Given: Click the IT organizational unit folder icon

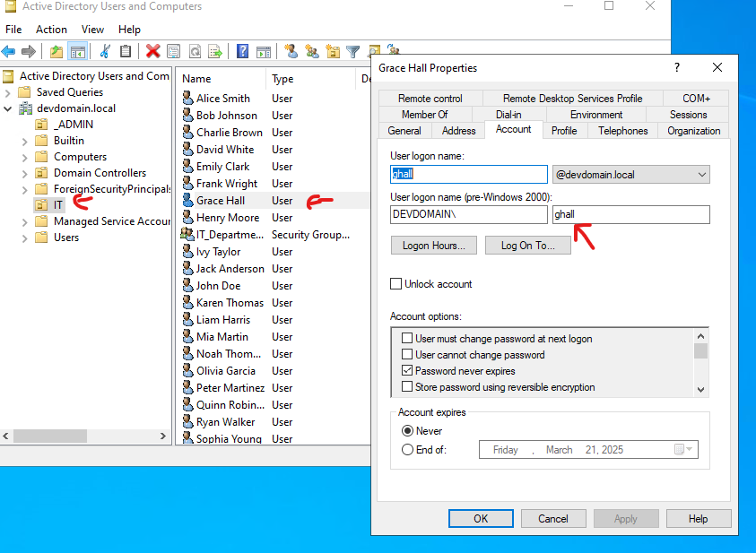Looking at the screenshot, I should pos(41,204).
